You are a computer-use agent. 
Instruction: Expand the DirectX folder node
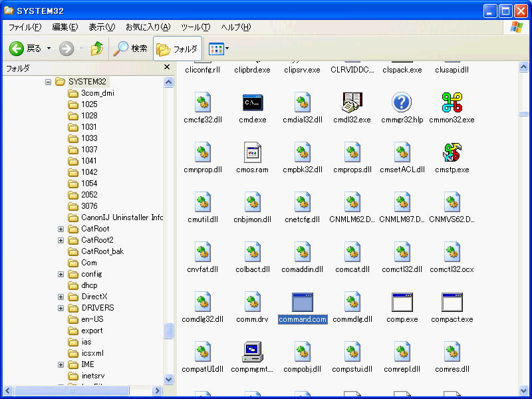click(x=61, y=297)
